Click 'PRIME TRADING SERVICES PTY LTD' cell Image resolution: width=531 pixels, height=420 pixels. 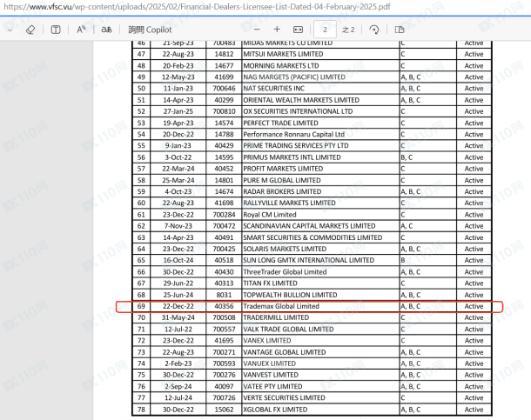(x=320, y=146)
